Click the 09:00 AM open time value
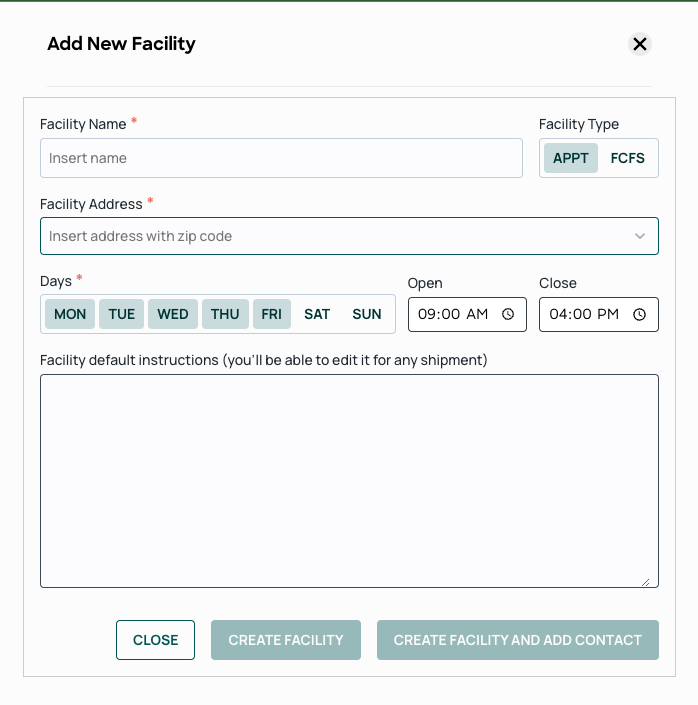The image size is (698, 705). [452, 314]
